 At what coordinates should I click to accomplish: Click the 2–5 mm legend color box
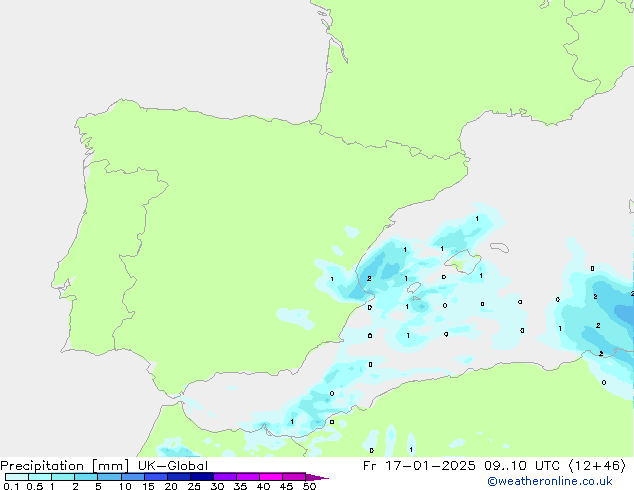pyautogui.click(x=86, y=477)
